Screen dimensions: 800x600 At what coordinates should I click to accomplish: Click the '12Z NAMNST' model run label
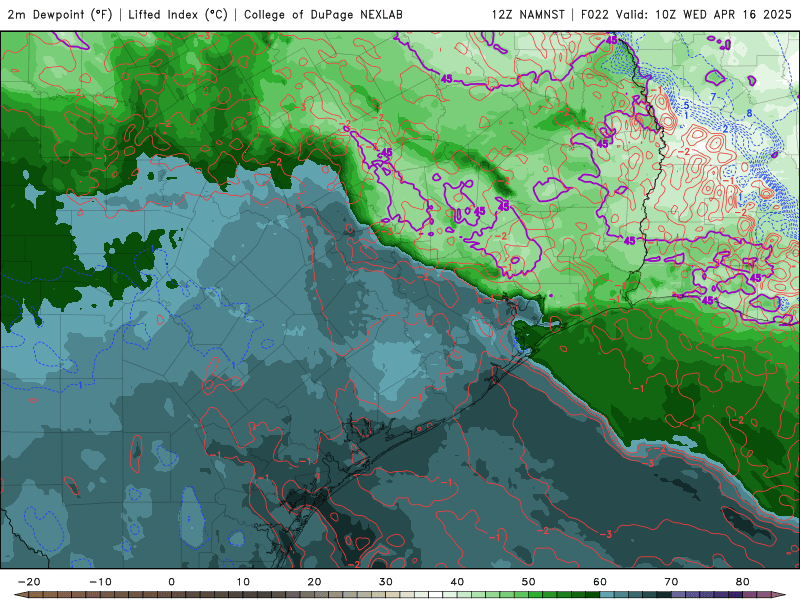pyautogui.click(x=528, y=14)
